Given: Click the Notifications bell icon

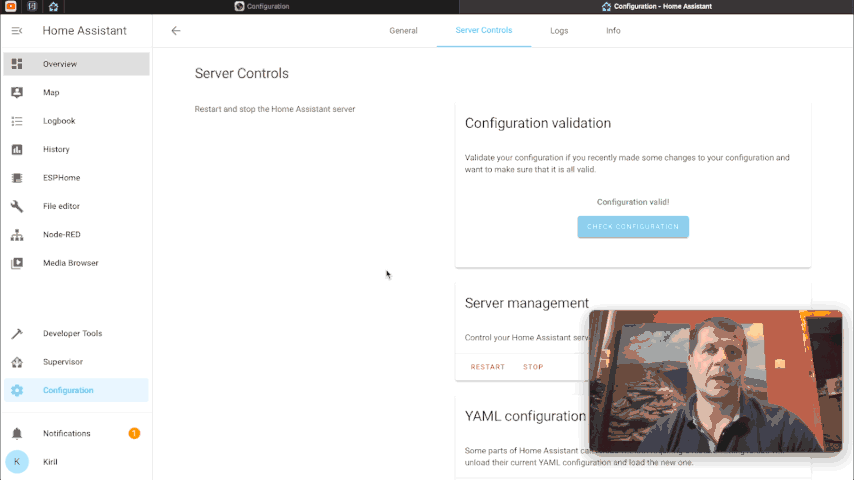Looking at the screenshot, I should click(x=17, y=433).
